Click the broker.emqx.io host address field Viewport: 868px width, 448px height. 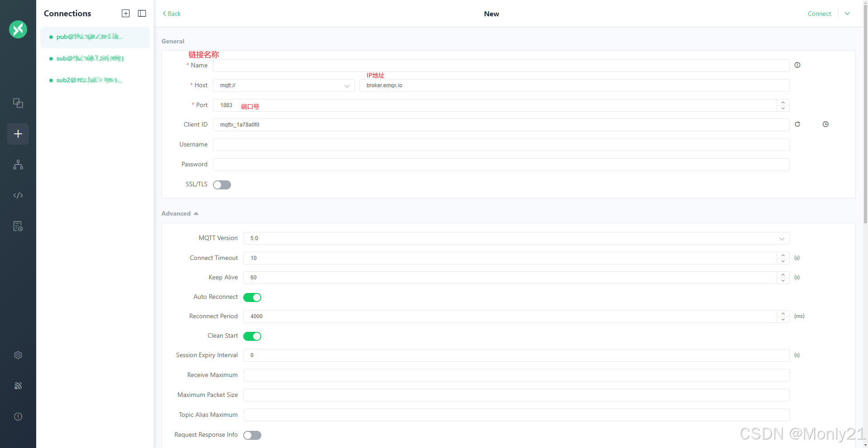coord(574,85)
